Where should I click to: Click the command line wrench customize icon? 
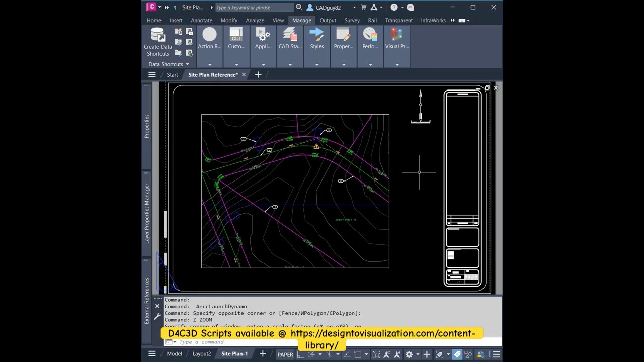(157, 316)
